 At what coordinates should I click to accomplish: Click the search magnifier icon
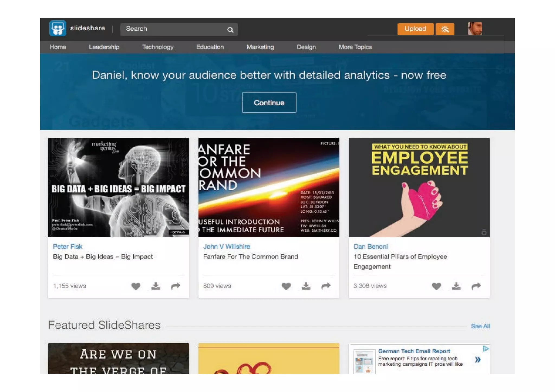pyautogui.click(x=230, y=30)
